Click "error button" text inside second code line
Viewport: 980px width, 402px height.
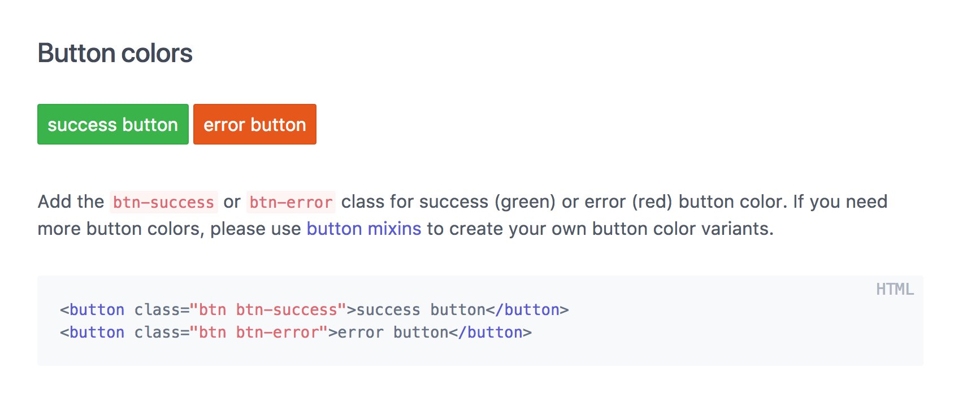coord(393,333)
